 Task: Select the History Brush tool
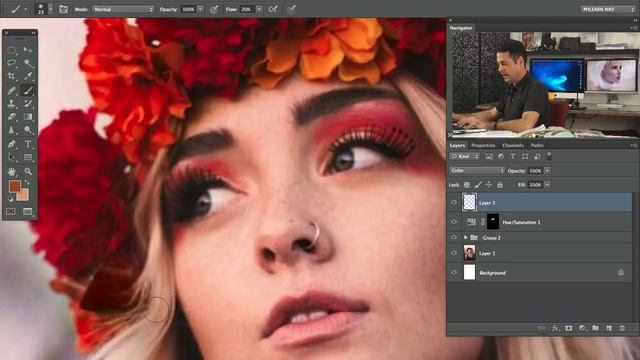[28, 103]
